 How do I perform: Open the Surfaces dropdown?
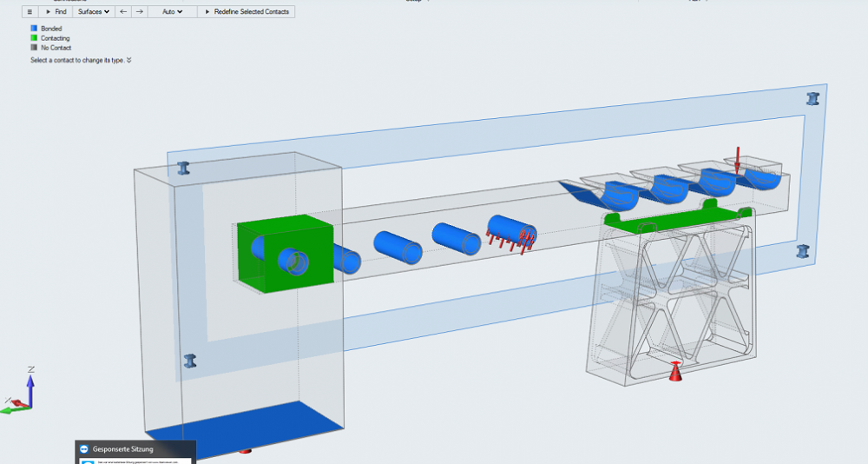94,11
